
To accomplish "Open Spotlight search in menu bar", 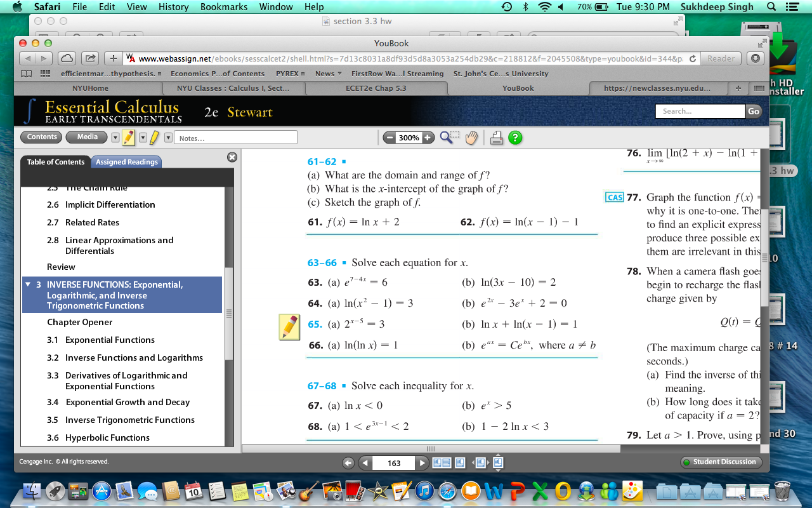I will [771, 7].
